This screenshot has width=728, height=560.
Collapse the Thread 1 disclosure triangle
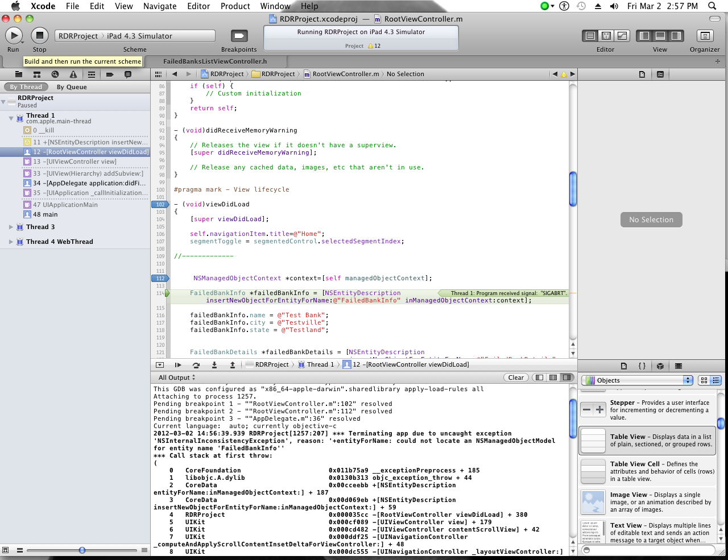(11, 118)
